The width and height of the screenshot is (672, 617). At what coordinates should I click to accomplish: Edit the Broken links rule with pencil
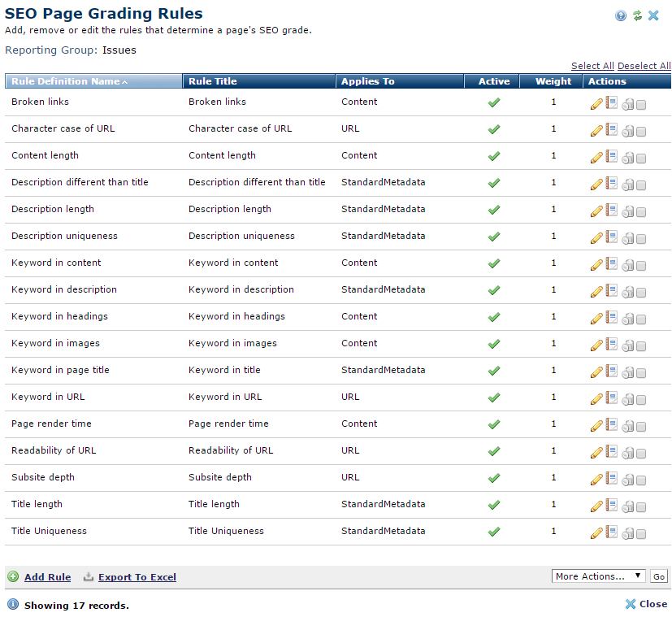pyautogui.click(x=596, y=104)
